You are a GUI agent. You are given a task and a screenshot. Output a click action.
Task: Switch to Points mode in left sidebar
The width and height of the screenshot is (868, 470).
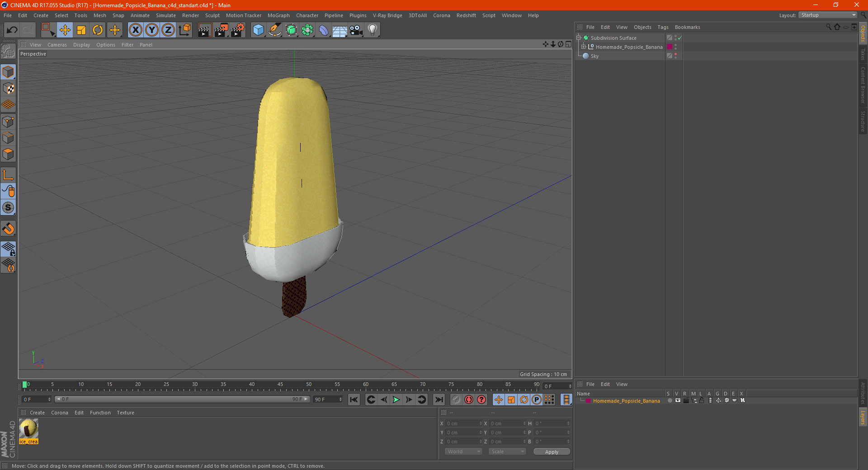(x=8, y=122)
